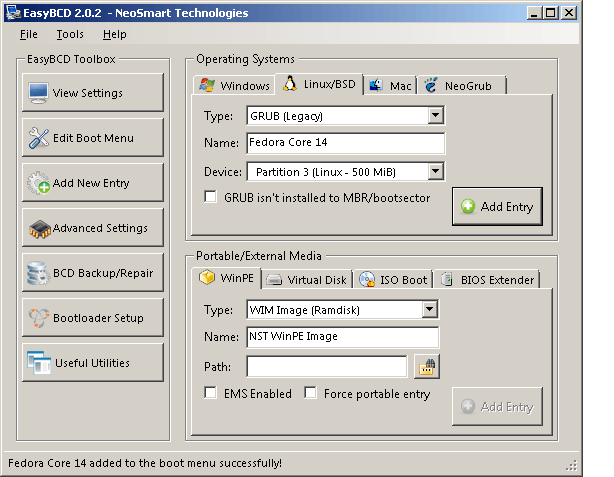Click the disc icon on ISO Boot tab
Image resolution: width=614 pixels, height=477 pixels.
367,279
